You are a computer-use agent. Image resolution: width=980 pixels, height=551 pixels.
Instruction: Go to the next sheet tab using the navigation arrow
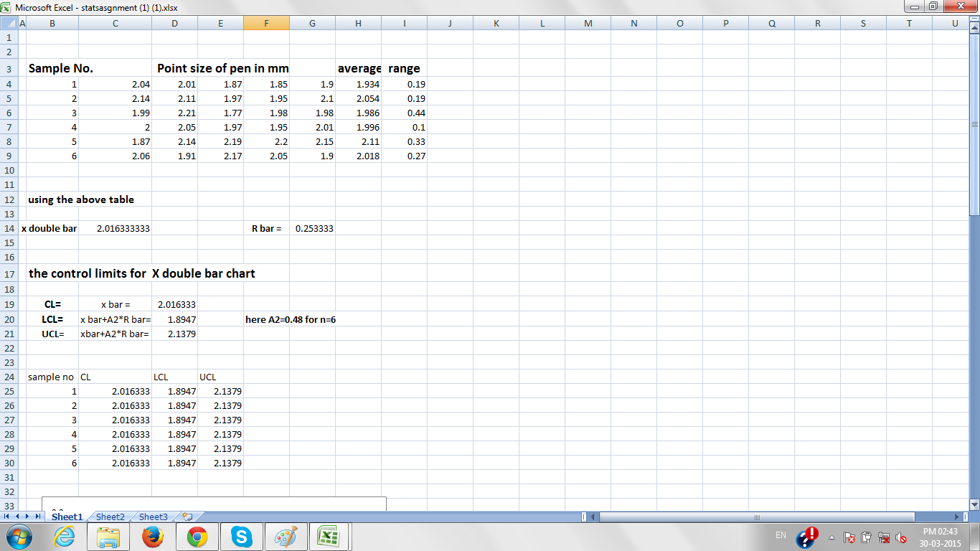click(28, 517)
